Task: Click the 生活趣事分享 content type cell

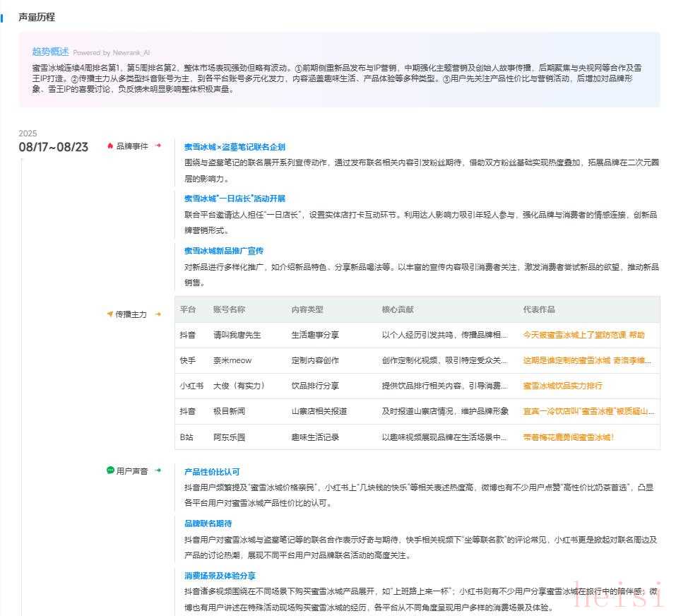Action: [x=315, y=335]
